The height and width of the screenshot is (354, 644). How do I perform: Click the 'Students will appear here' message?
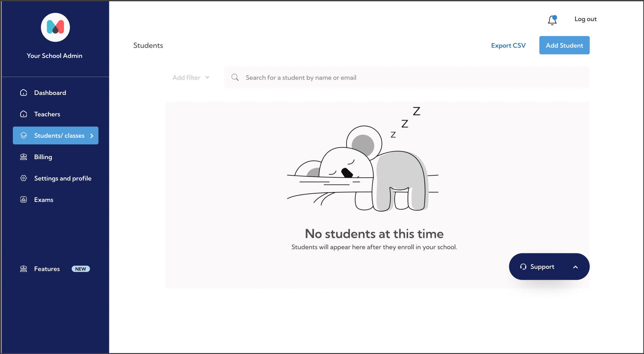pyautogui.click(x=374, y=247)
